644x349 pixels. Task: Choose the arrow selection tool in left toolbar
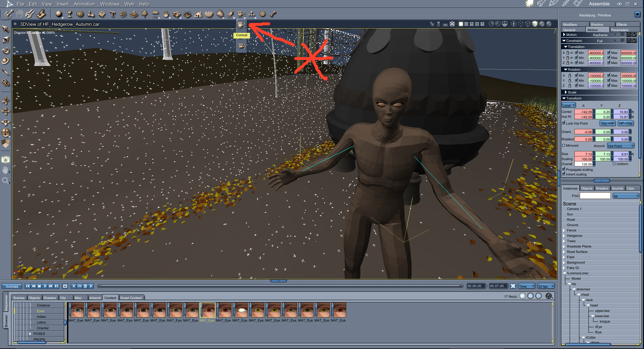pyautogui.click(x=6, y=29)
